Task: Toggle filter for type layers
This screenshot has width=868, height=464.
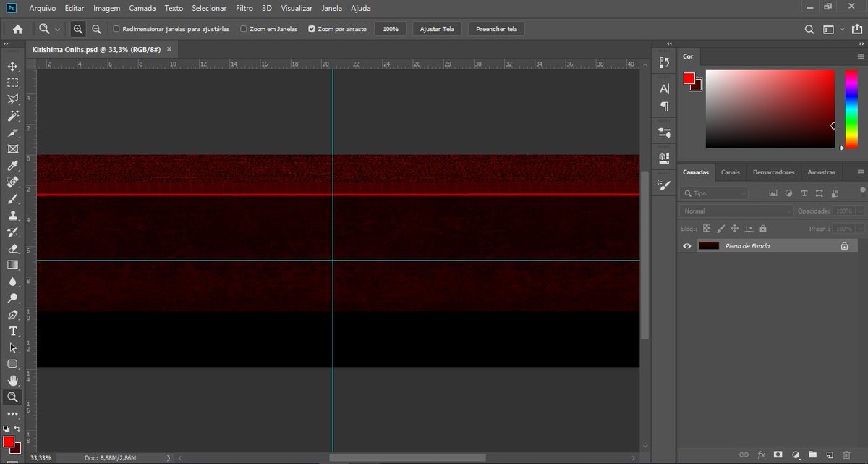Action: [x=804, y=193]
